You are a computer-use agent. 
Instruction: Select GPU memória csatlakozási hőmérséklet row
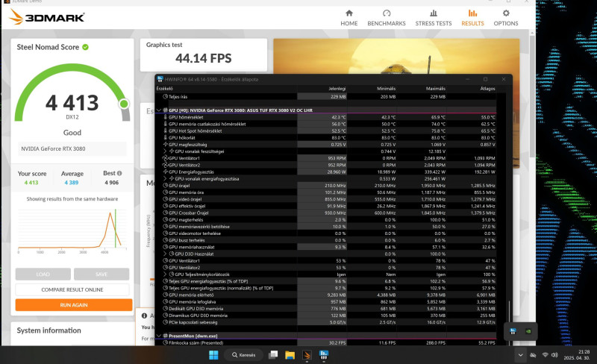pos(326,124)
